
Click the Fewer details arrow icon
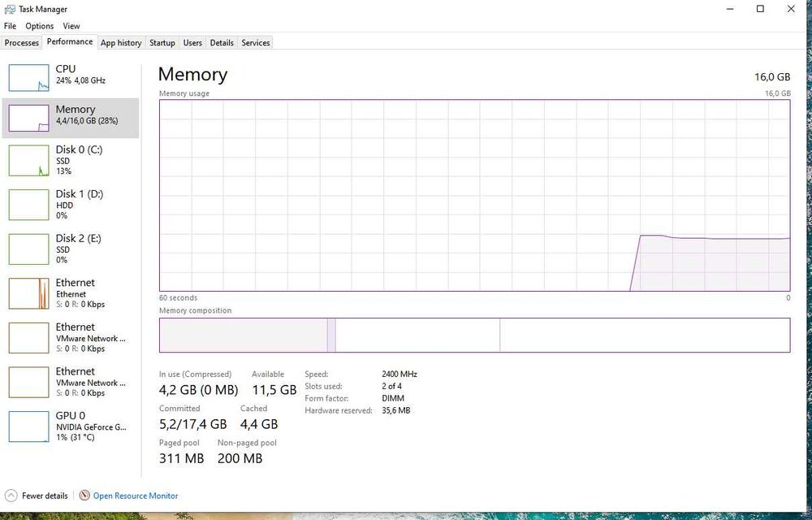tap(11, 496)
